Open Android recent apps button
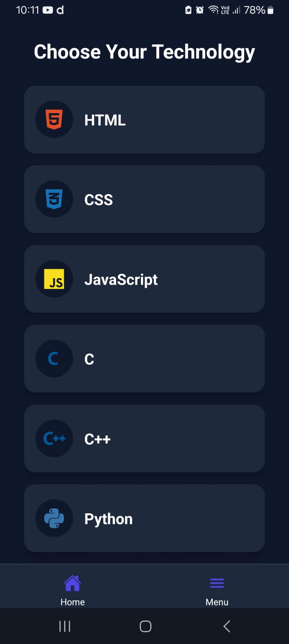Viewport: 289px width, 644px height. click(65, 626)
